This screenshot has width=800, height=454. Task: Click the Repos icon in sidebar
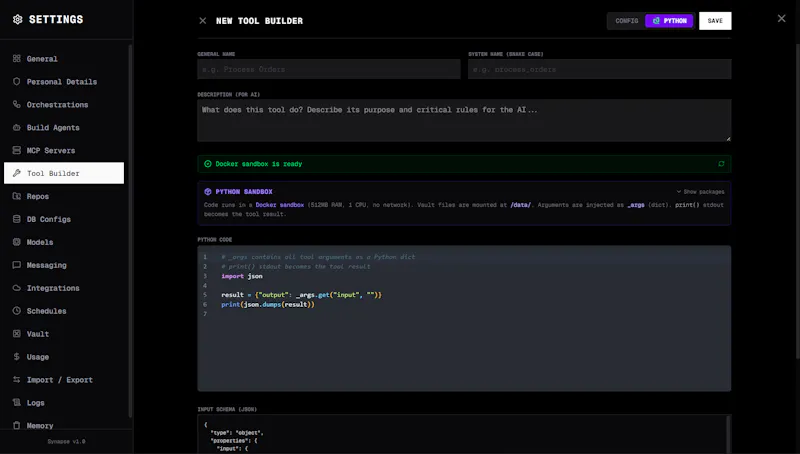tap(17, 196)
